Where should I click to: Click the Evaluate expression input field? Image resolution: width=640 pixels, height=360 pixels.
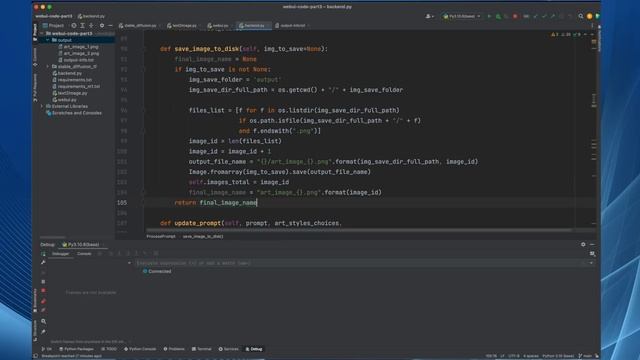(x=359, y=263)
